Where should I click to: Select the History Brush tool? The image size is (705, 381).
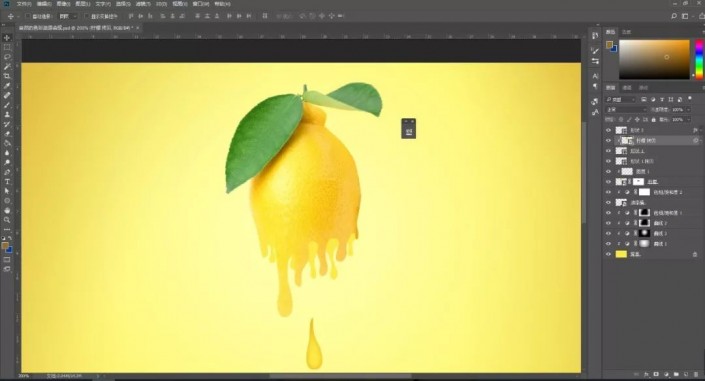tap(7, 124)
